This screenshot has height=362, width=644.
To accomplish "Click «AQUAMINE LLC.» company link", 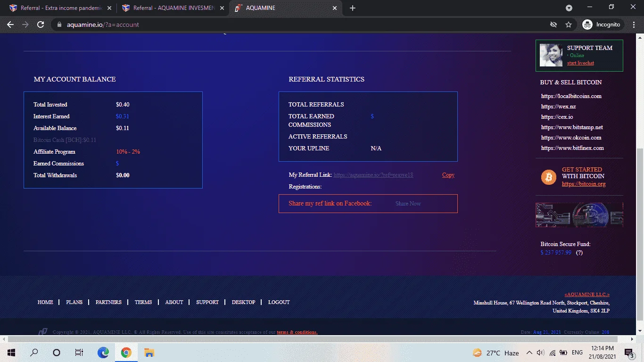I will pos(587,294).
